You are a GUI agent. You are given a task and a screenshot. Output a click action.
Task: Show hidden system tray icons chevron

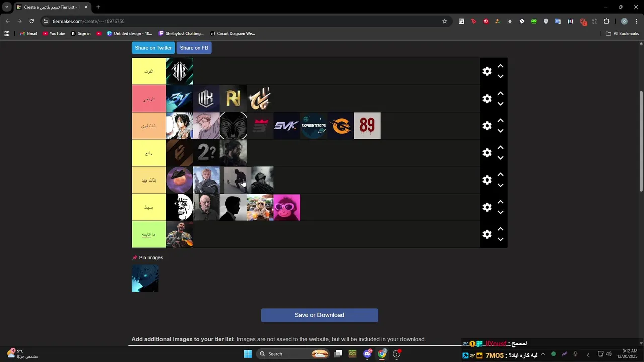pos(543,354)
